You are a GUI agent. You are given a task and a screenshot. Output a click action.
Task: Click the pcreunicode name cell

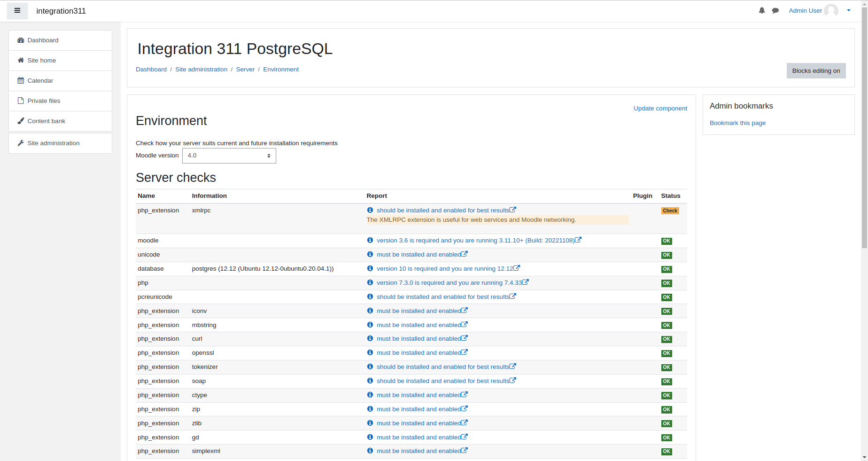tap(155, 297)
